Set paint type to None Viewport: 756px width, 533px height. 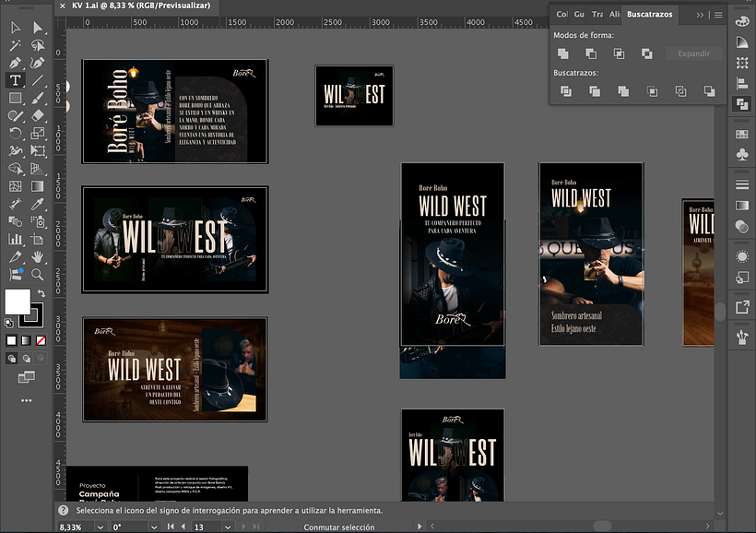(41, 340)
